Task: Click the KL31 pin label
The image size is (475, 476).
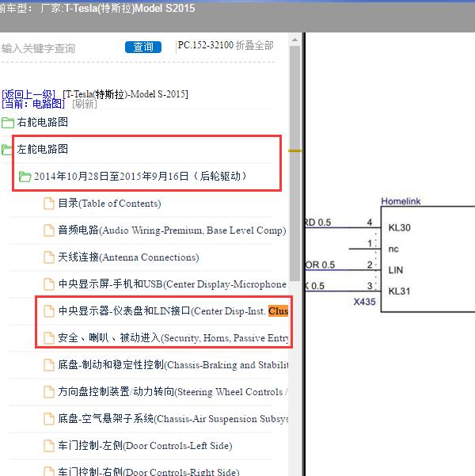Action: click(x=400, y=291)
